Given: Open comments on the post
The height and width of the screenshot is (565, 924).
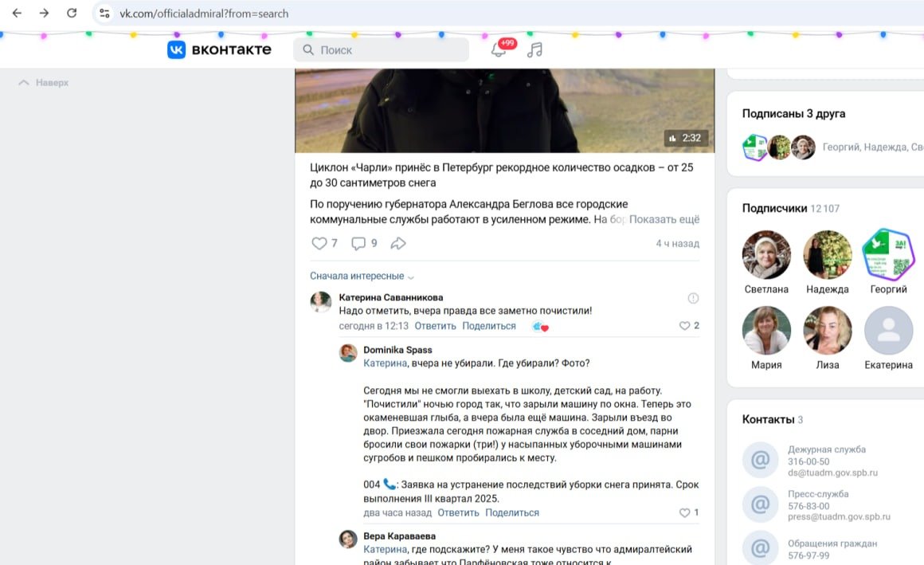Looking at the screenshot, I should [358, 243].
